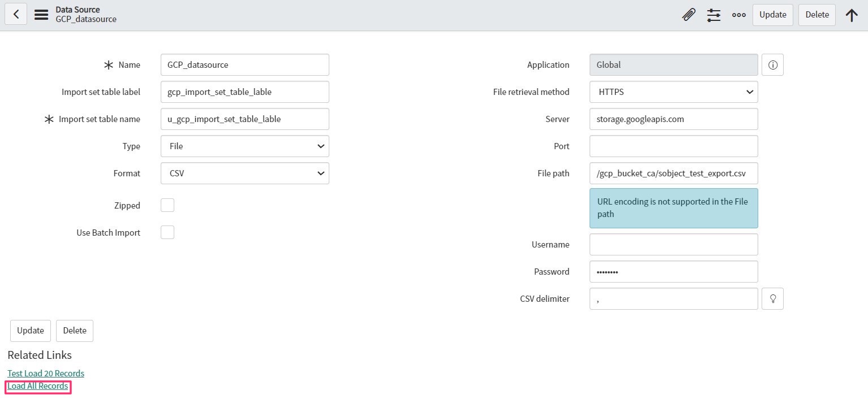Open the Type dropdown showing File
The height and width of the screenshot is (399, 868).
click(x=244, y=146)
